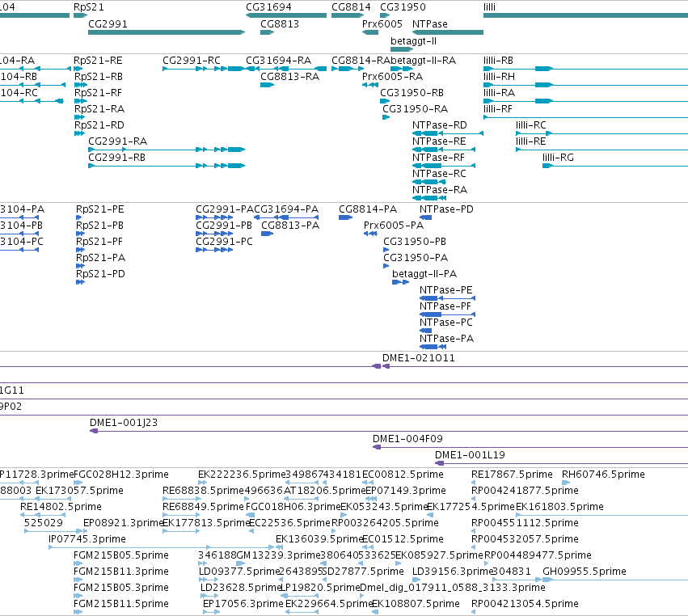Click transcript CG31950-RB

coord(412,93)
